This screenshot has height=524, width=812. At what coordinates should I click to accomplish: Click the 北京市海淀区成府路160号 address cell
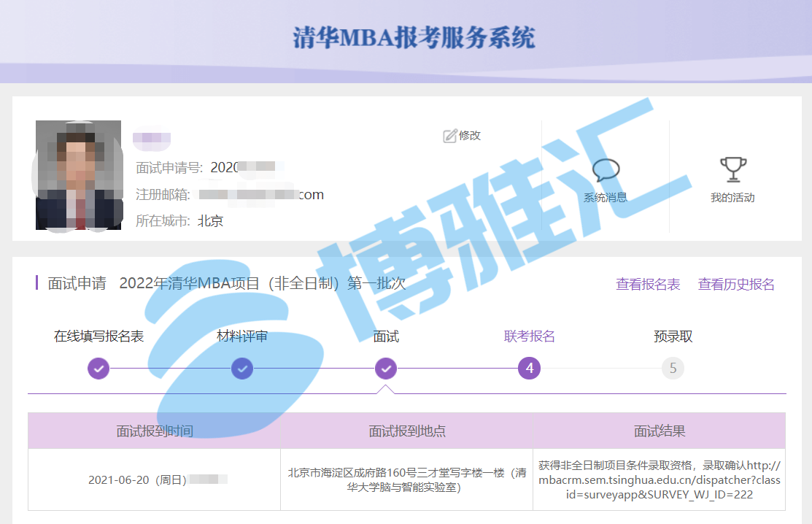coord(407,480)
